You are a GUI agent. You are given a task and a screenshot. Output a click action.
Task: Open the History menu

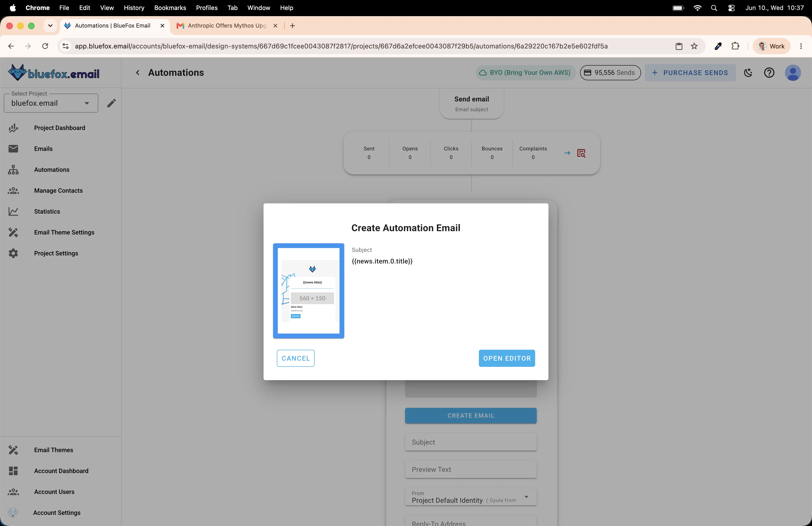pyautogui.click(x=134, y=8)
